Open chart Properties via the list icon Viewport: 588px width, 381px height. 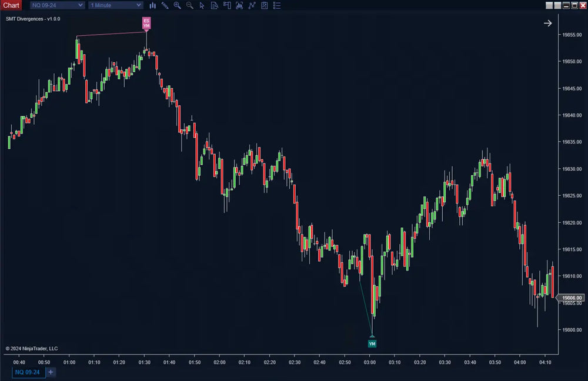tap(276, 5)
